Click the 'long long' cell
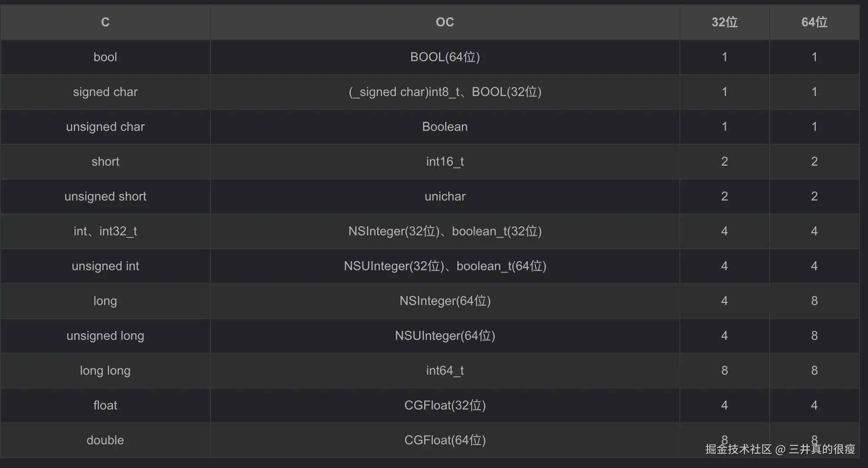868x468 pixels. (x=105, y=371)
